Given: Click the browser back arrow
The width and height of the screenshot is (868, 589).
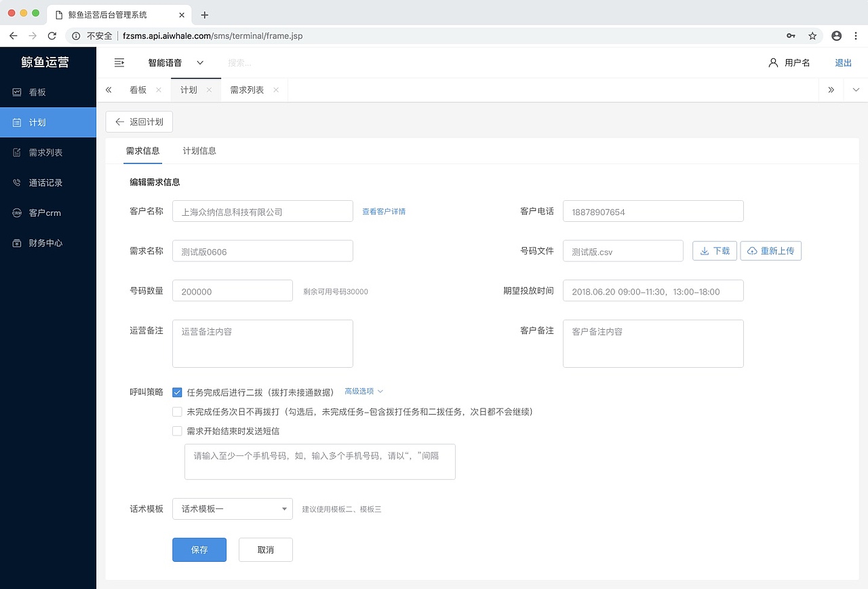Looking at the screenshot, I should pos(13,35).
